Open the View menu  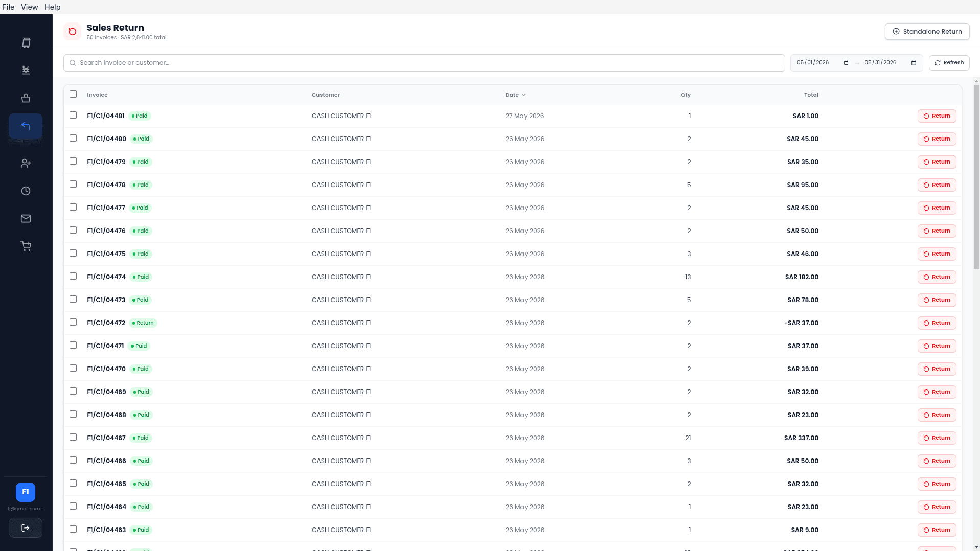tap(29, 7)
